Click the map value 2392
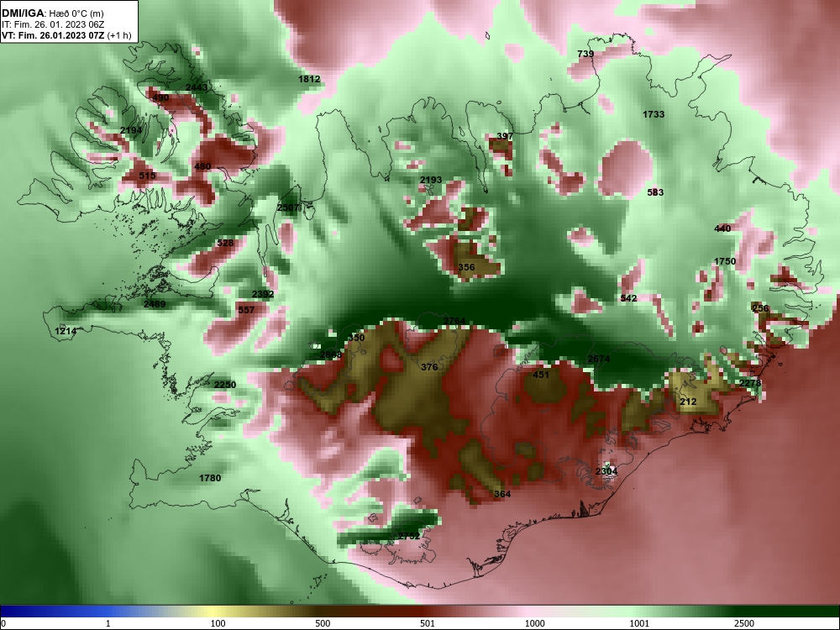Viewport: 840px width, 630px height. [x=262, y=293]
